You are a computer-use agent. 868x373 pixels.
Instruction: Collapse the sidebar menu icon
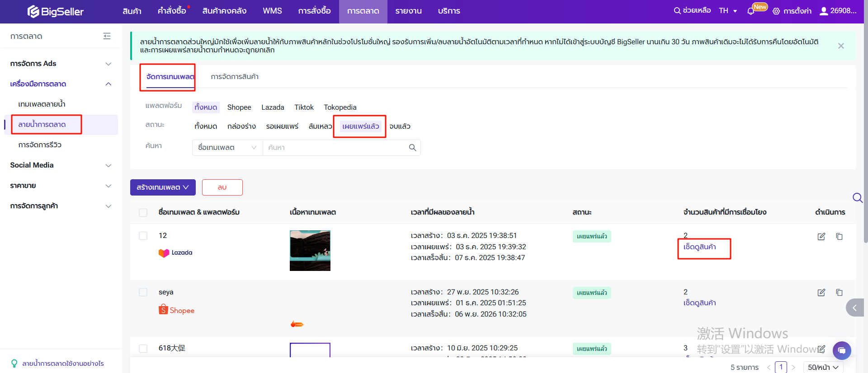tap(107, 36)
